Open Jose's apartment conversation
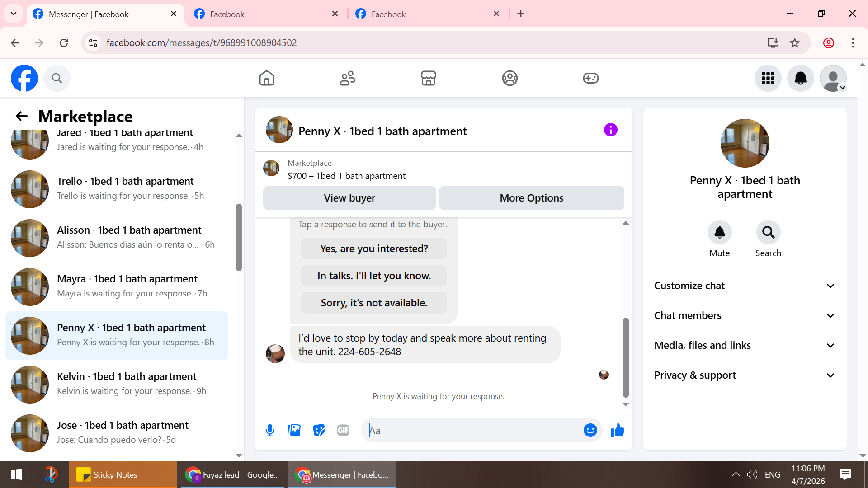 [x=117, y=433]
